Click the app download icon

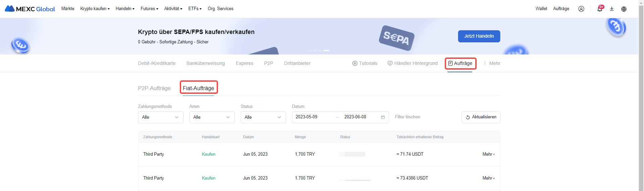(x=612, y=9)
